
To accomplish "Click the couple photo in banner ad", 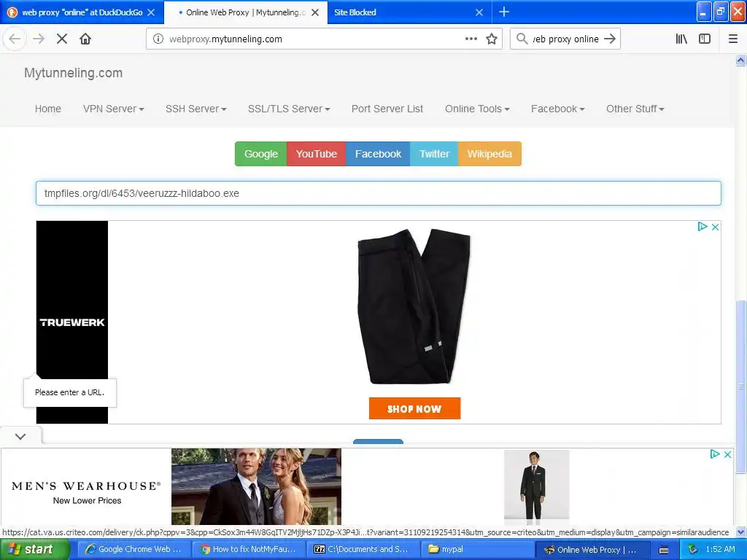I will (x=256, y=486).
